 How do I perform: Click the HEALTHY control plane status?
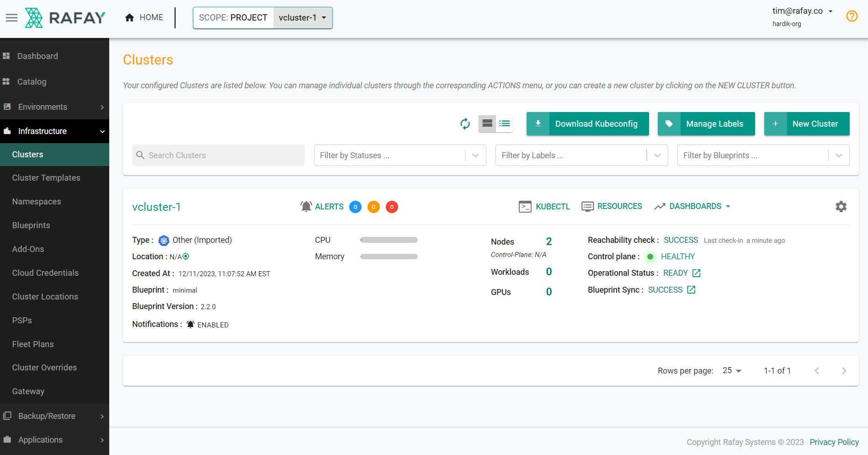tap(678, 257)
